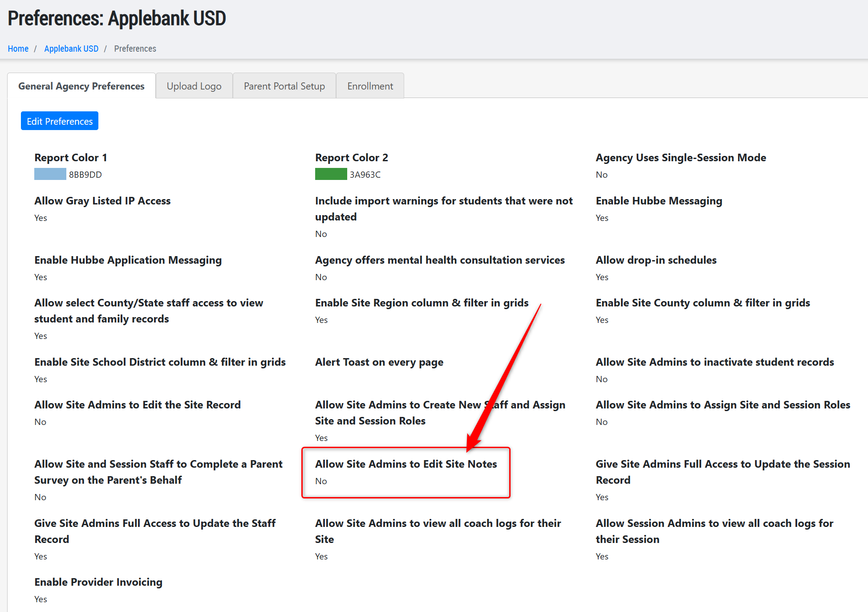Image resolution: width=868 pixels, height=612 pixels.
Task: Click the Edit Preferences button
Action: (60, 121)
